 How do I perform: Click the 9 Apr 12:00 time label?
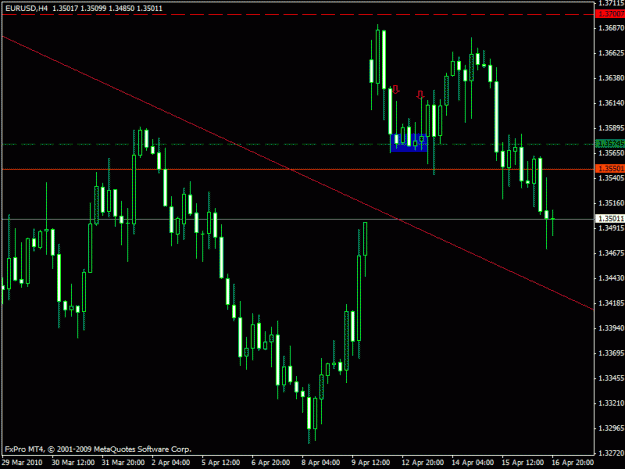(x=371, y=463)
